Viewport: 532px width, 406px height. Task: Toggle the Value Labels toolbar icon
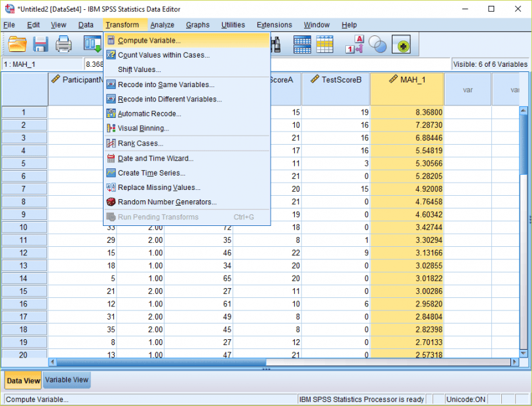click(354, 44)
